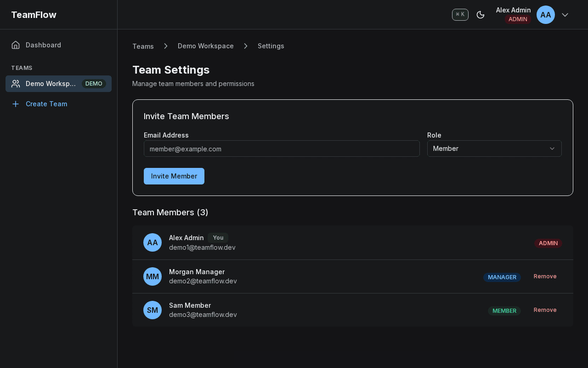Click Sam Member's SM avatar
This screenshot has width=588, height=368.
[152, 310]
